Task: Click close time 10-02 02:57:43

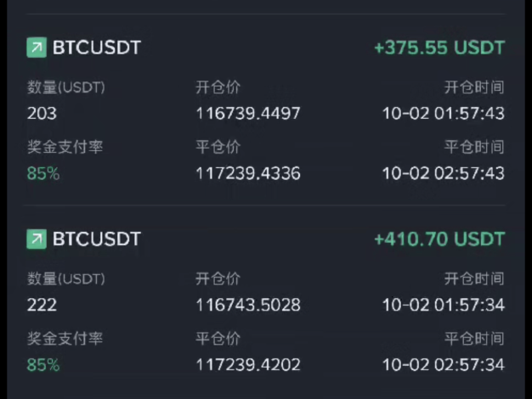Action: click(443, 173)
